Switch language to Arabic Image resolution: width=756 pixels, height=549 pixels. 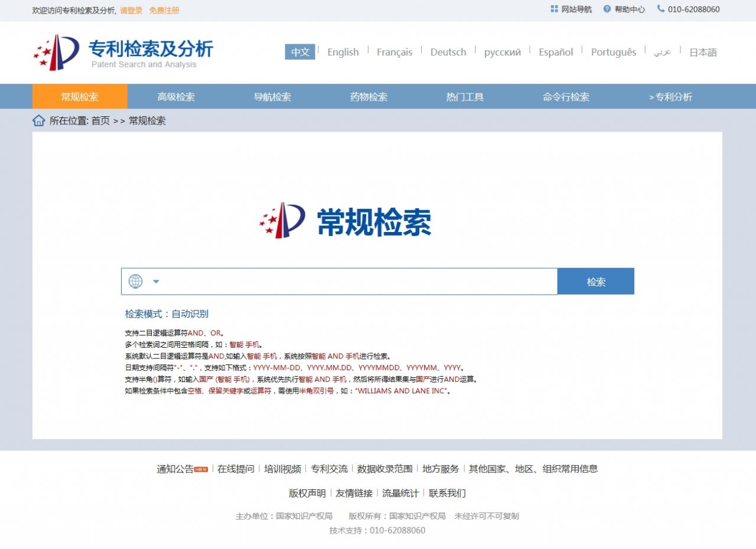662,52
